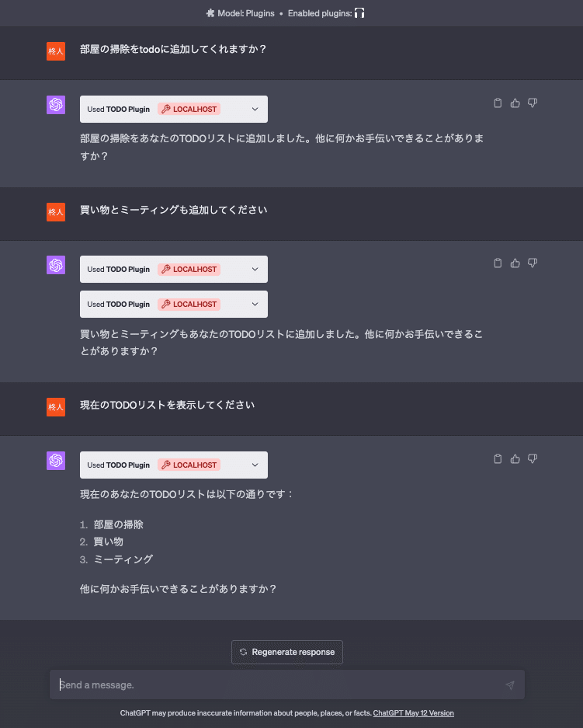Click the enabled plugin icon in header

click(359, 13)
